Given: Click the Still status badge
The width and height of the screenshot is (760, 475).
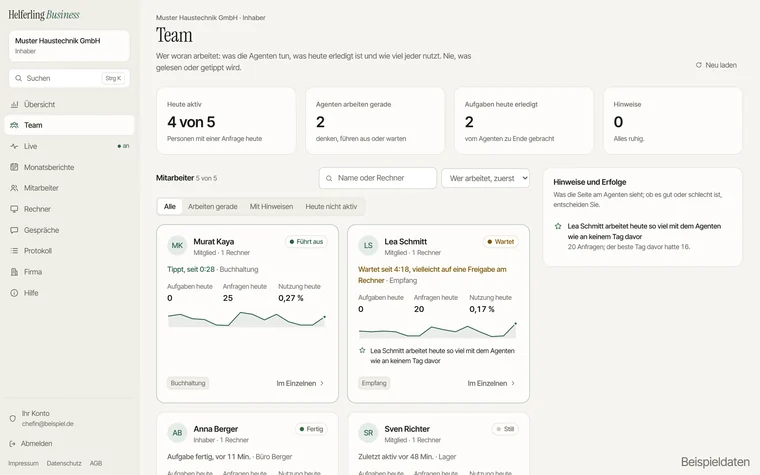Looking at the screenshot, I should tap(505, 429).
